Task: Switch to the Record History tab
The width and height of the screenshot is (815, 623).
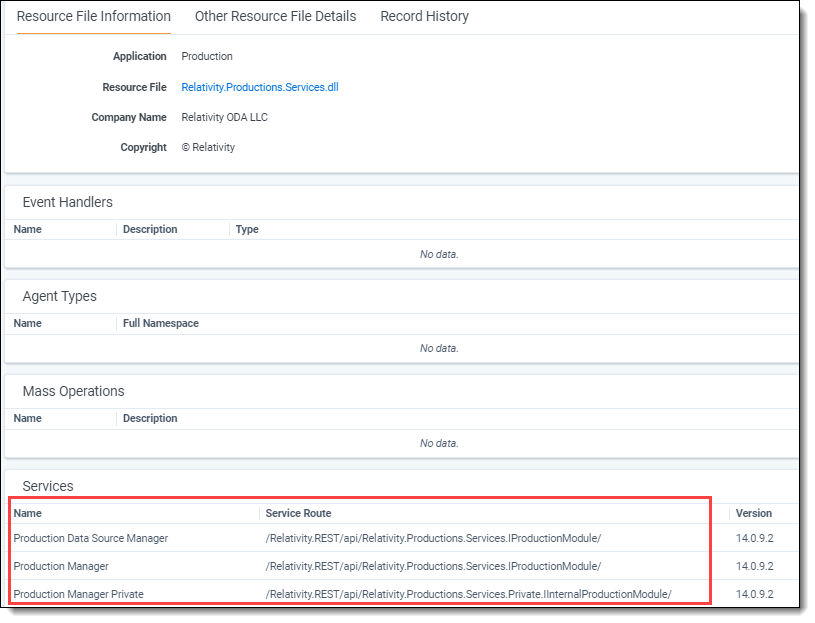Action: click(x=424, y=16)
